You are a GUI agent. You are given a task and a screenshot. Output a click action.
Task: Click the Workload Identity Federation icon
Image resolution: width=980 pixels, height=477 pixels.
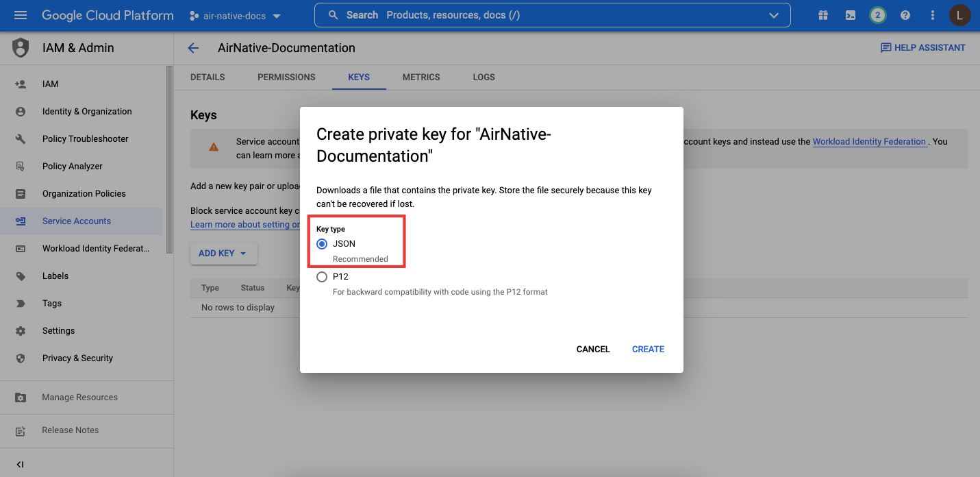tap(21, 249)
